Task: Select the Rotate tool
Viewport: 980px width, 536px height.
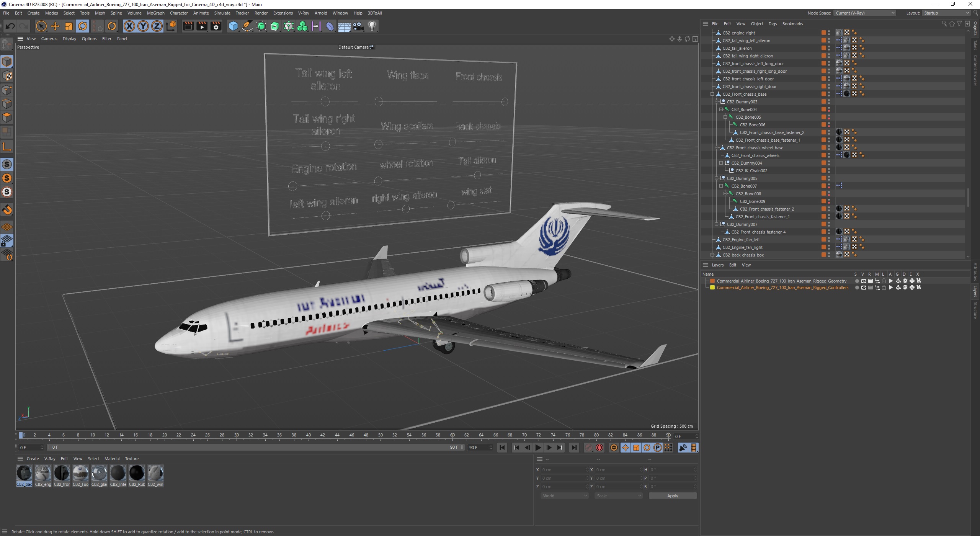Action: coord(83,26)
